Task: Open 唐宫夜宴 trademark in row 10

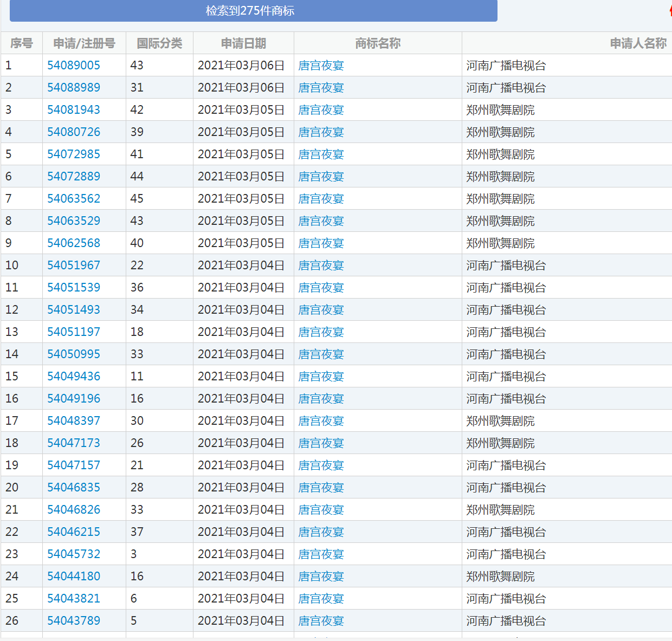Action: coord(321,266)
